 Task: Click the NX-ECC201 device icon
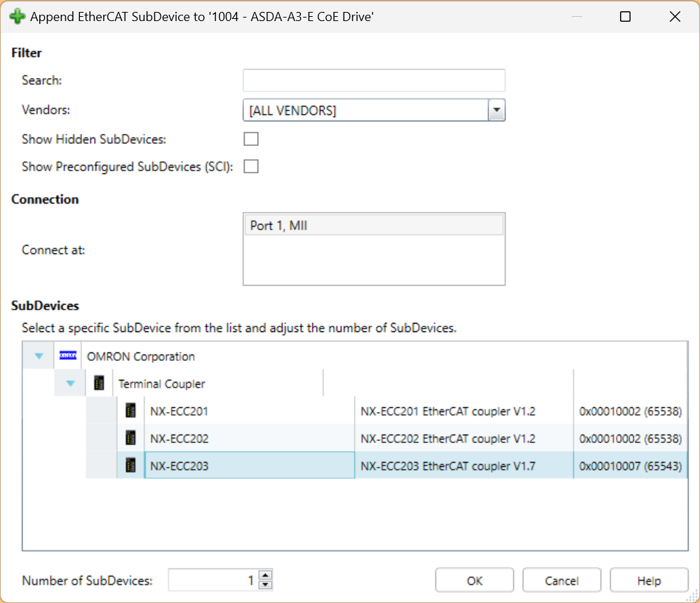tap(130, 411)
